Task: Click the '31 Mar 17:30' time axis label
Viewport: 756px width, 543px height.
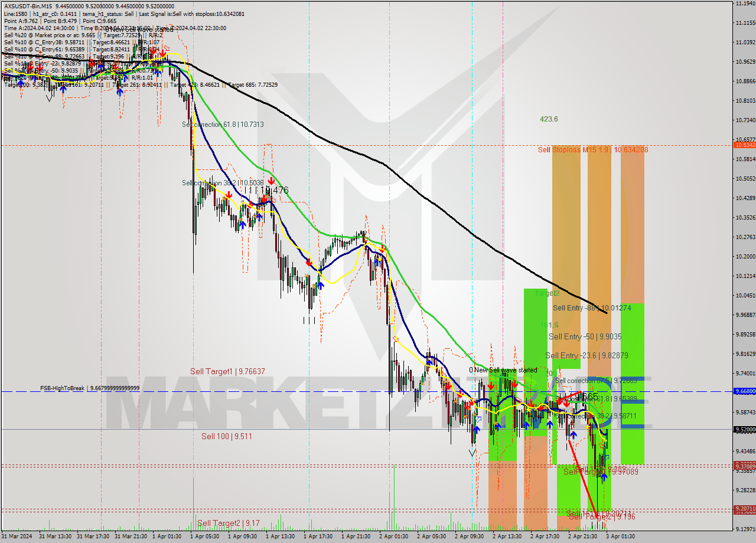Action: pos(93,537)
